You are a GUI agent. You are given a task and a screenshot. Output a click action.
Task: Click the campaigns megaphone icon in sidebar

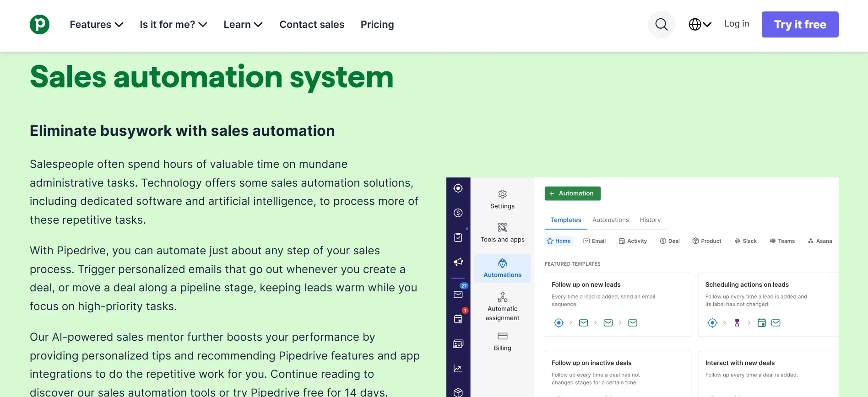click(458, 262)
